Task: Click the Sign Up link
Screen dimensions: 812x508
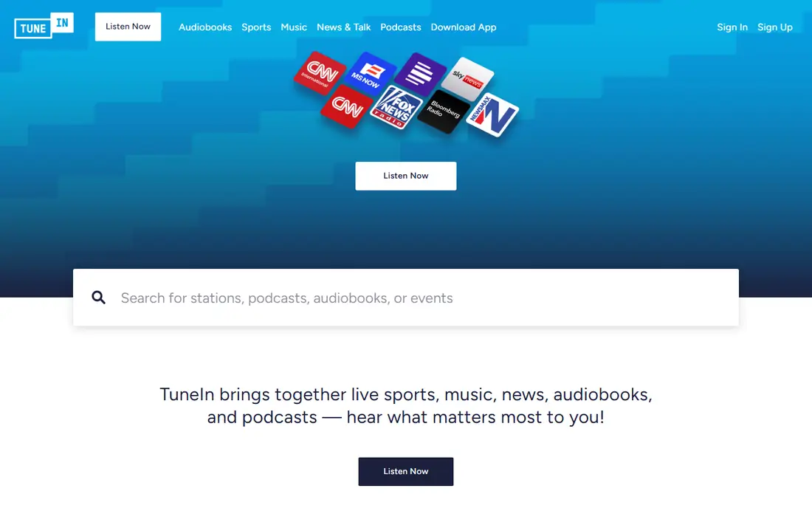Action: coord(774,27)
